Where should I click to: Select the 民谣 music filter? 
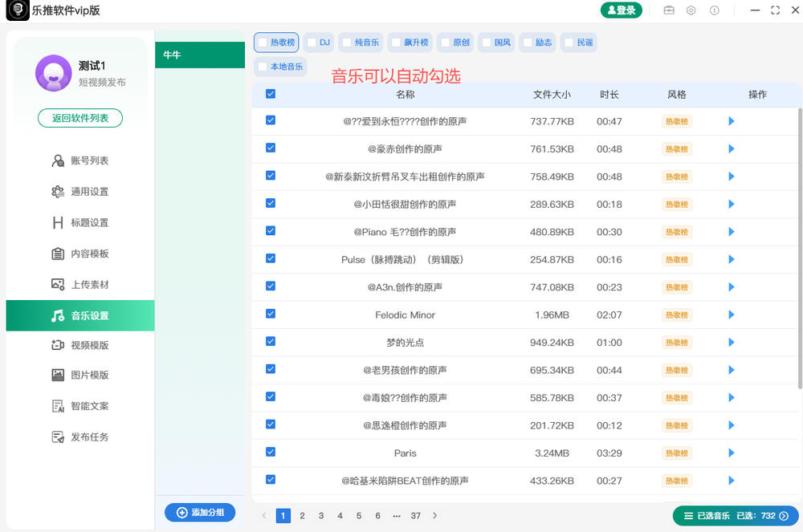coord(578,42)
